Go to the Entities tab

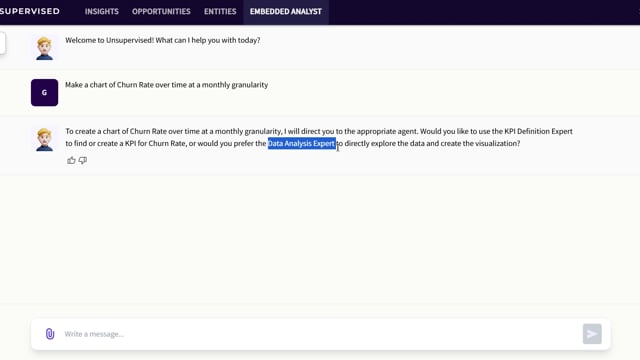point(220,11)
